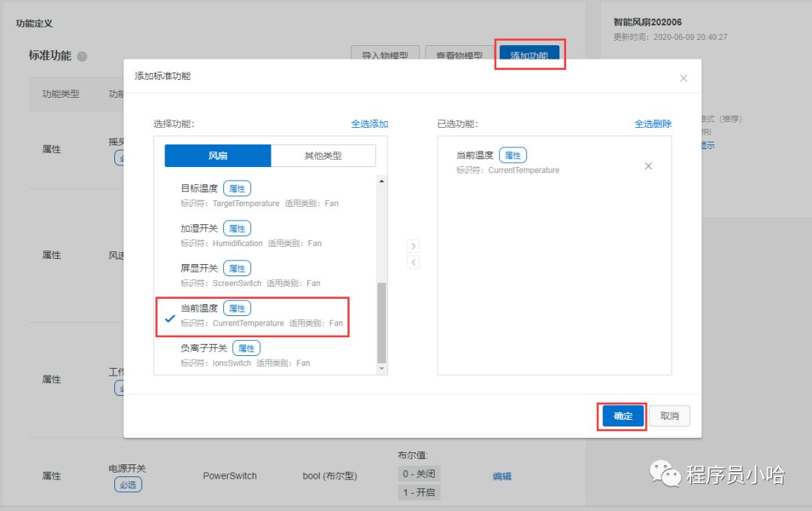Click the move-left arrow between lists
The width and height of the screenshot is (812, 511).
click(414, 262)
